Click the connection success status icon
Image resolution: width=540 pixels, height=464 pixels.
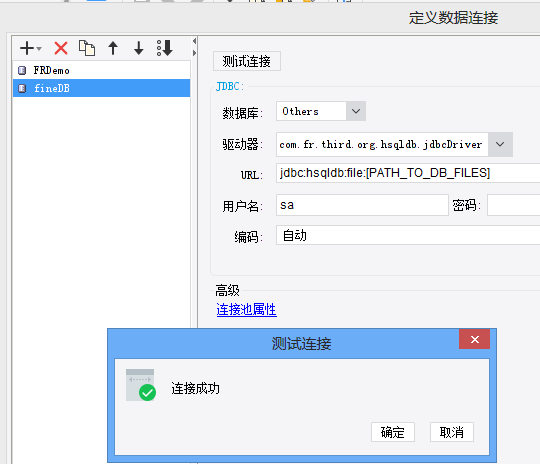point(141,385)
